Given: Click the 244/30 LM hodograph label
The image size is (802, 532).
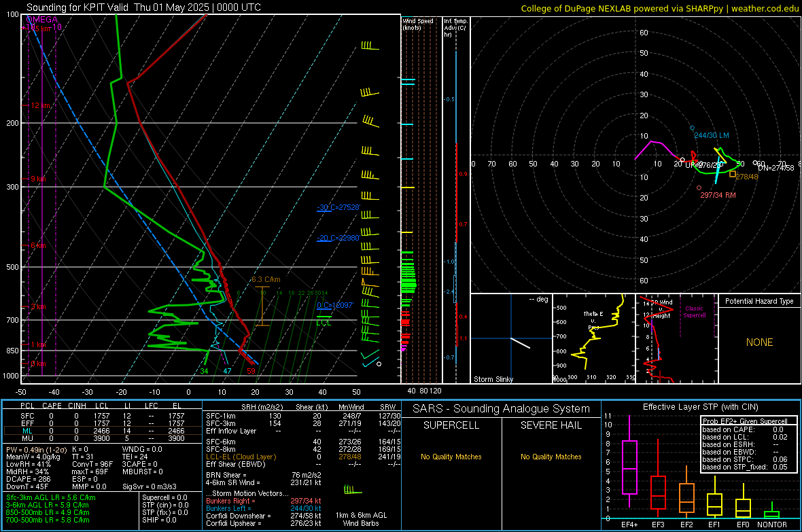Looking at the screenshot, I should coord(712,136).
